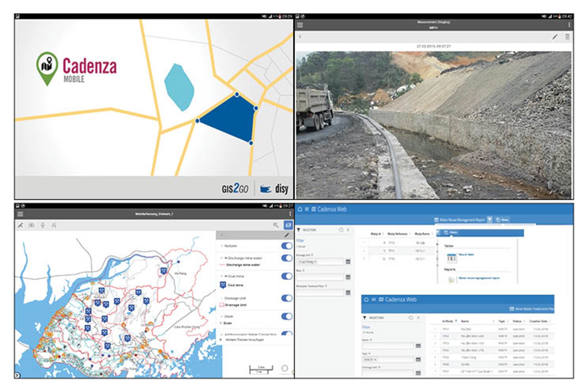Reset the selection in upper Selection panel
This screenshot has width=588, height=392.
click(341, 230)
